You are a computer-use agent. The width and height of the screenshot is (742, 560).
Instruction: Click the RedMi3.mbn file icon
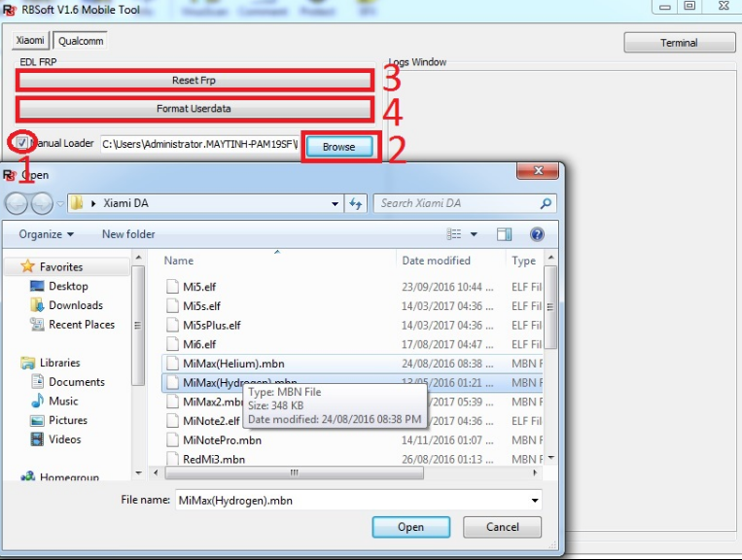pyautogui.click(x=173, y=459)
